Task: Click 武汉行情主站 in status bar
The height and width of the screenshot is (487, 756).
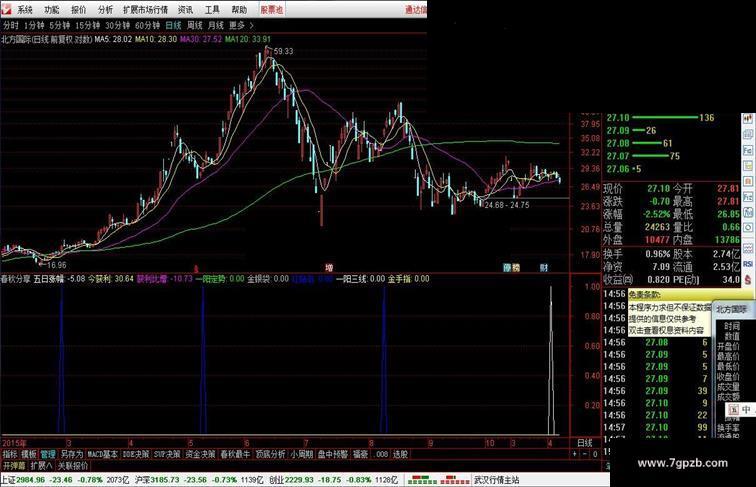Action: [497, 480]
